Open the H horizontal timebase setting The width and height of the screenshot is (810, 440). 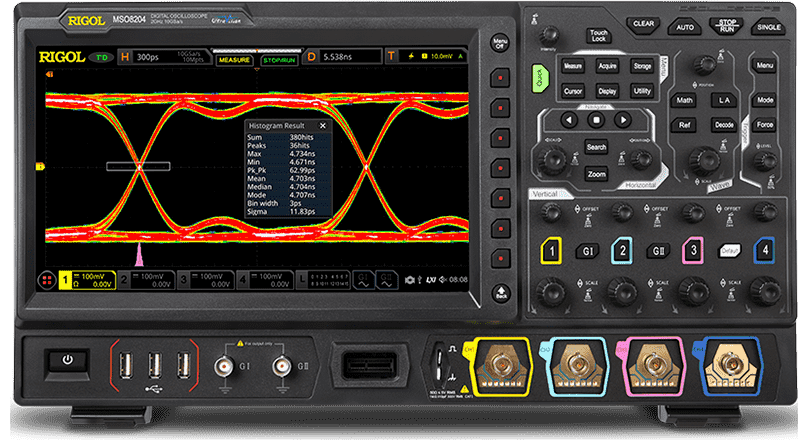(x=126, y=59)
